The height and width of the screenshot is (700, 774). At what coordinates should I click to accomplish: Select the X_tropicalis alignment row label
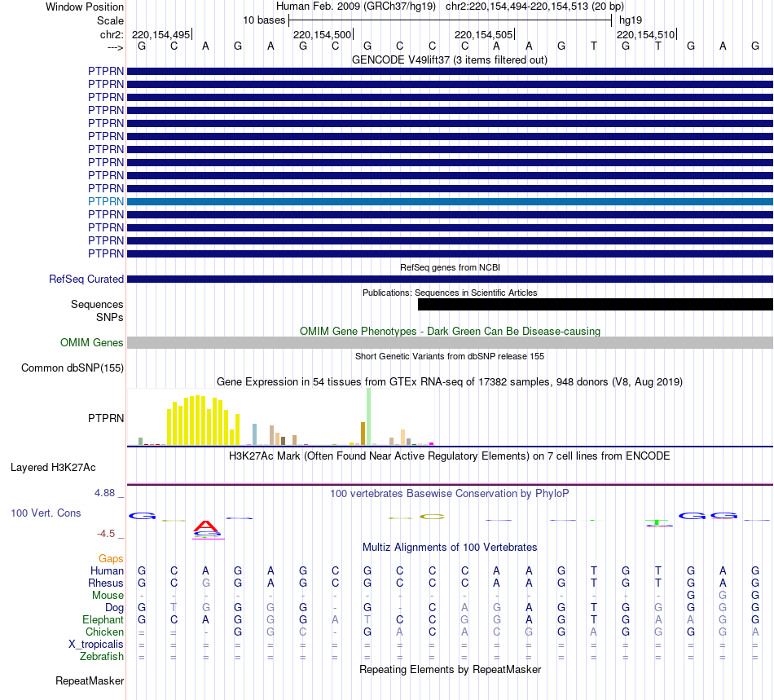point(96,645)
